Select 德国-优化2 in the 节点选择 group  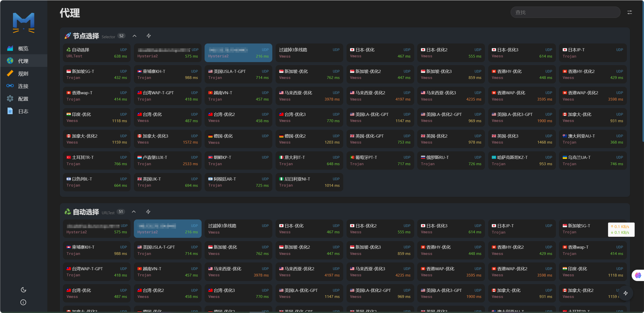click(309, 139)
